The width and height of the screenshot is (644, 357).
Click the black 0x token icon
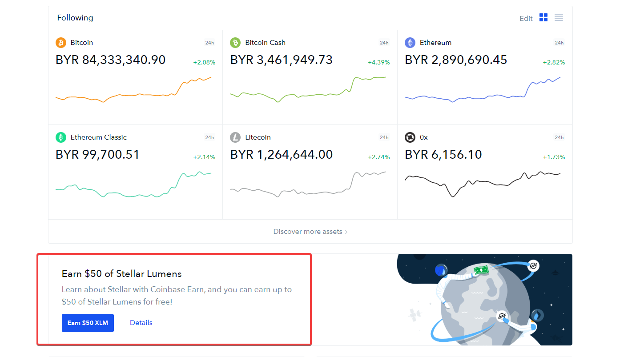point(410,137)
